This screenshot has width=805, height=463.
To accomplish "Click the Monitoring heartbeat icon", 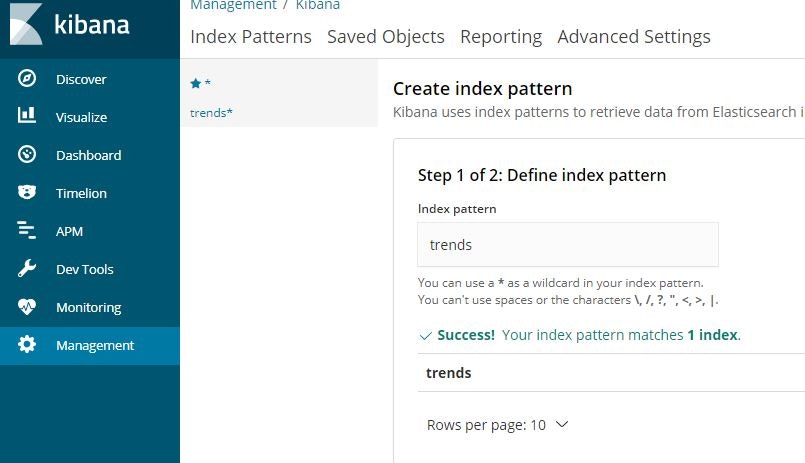I will point(27,306).
